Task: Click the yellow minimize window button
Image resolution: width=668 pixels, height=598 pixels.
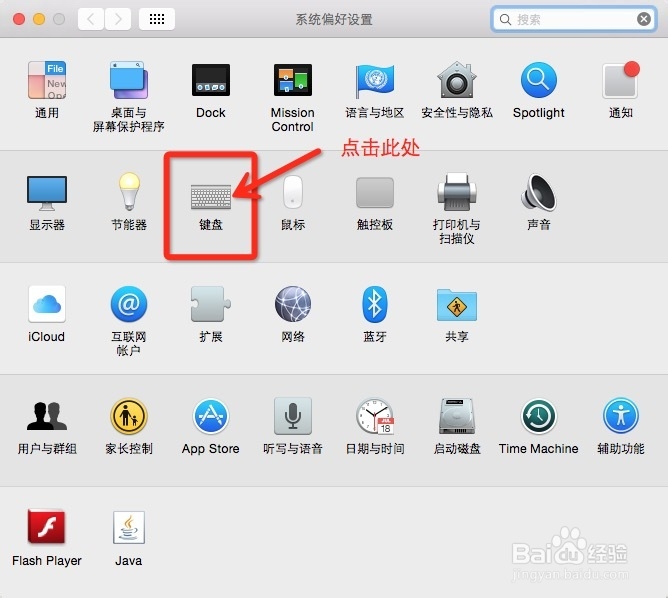Action: point(39,19)
